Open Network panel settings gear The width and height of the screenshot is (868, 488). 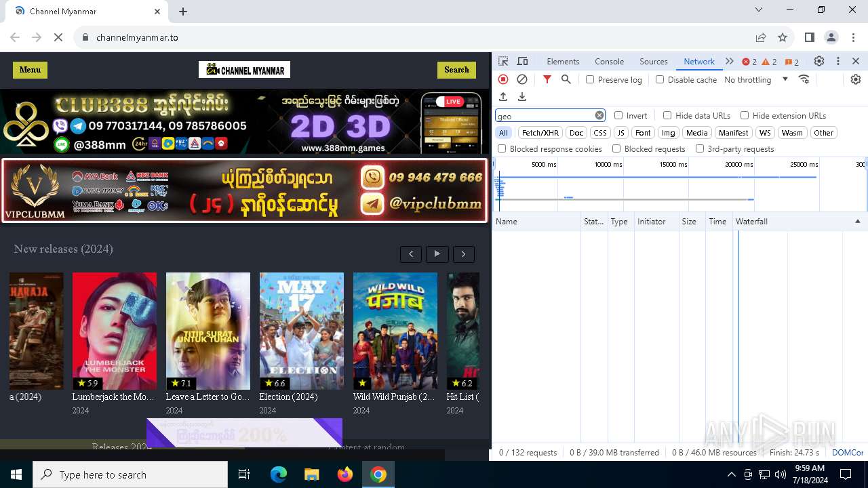point(856,79)
